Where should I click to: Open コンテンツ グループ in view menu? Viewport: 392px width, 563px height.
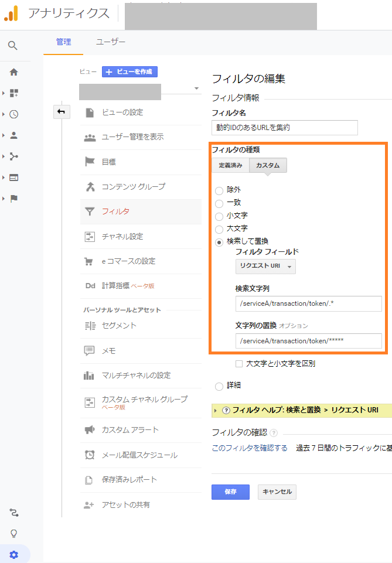133,187
